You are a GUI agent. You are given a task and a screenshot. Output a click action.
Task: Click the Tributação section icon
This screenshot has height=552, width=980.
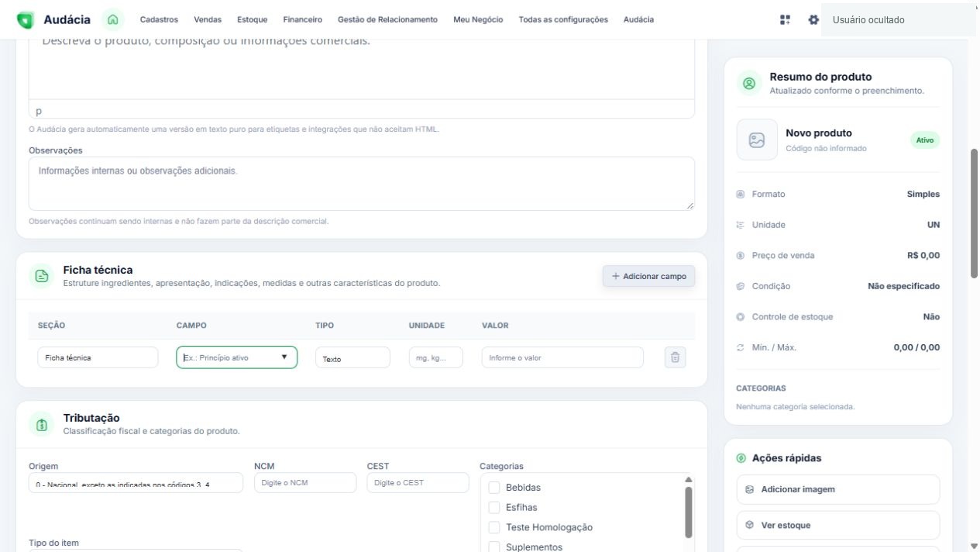tap(42, 424)
